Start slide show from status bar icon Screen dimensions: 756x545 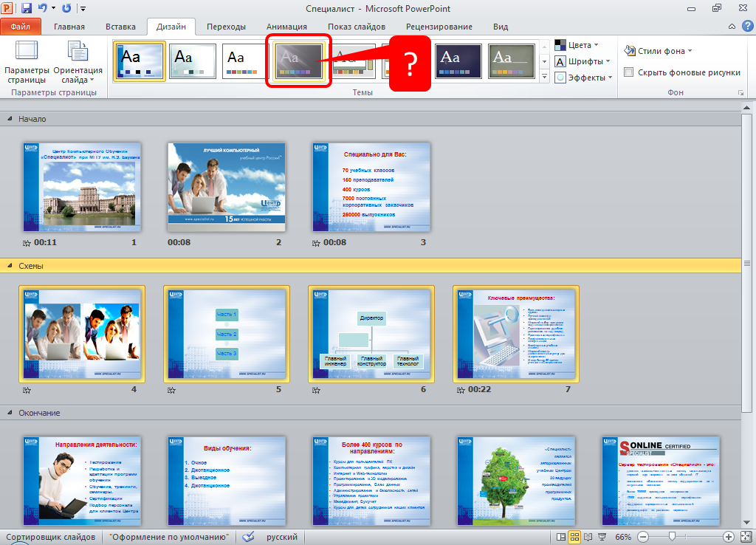pos(602,537)
